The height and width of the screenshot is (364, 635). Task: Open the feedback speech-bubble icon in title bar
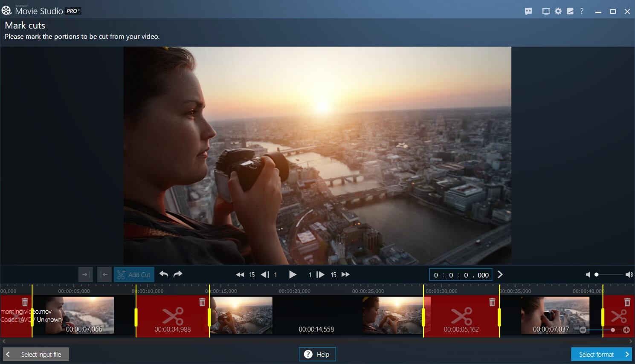[528, 11]
